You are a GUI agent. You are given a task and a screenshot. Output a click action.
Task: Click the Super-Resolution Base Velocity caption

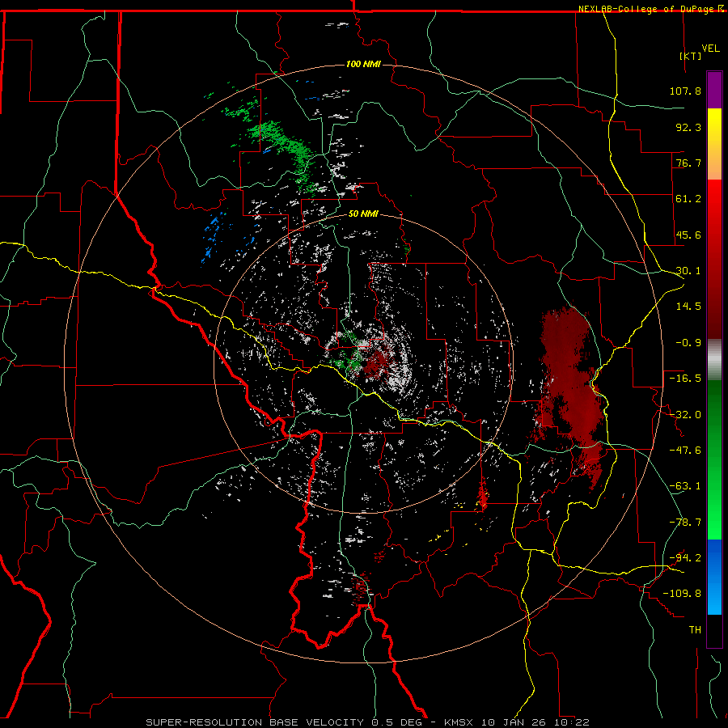(368, 722)
